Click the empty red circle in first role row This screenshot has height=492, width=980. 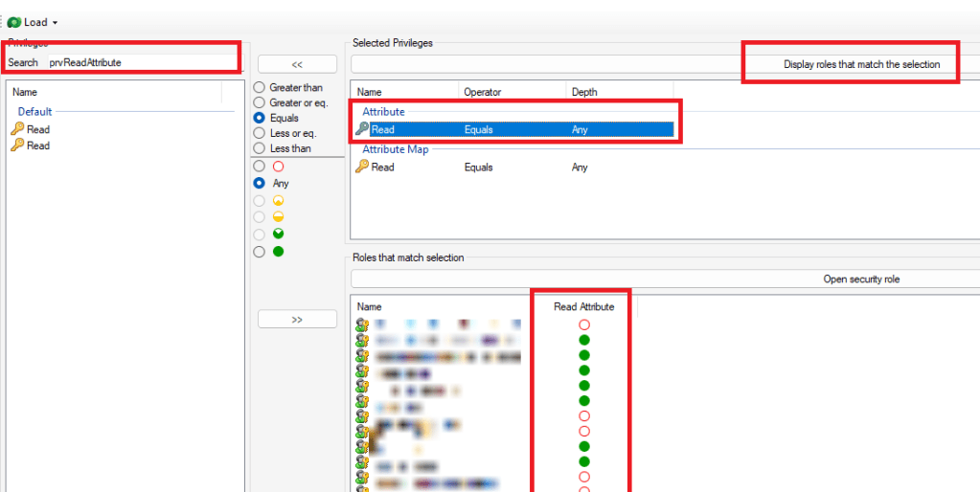(x=584, y=325)
